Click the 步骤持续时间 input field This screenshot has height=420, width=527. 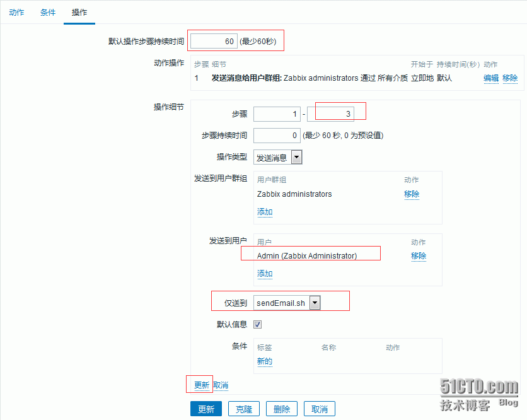point(277,136)
